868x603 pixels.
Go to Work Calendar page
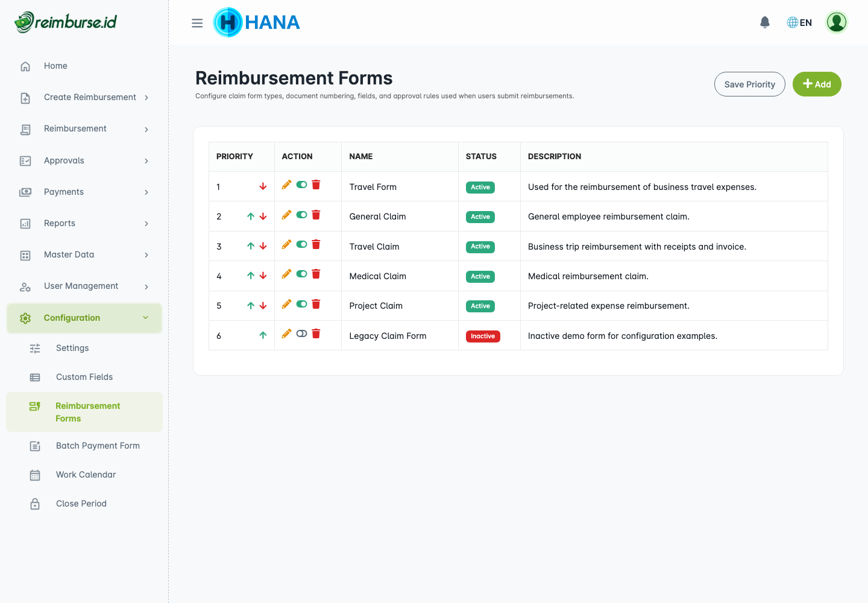point(86,475)
